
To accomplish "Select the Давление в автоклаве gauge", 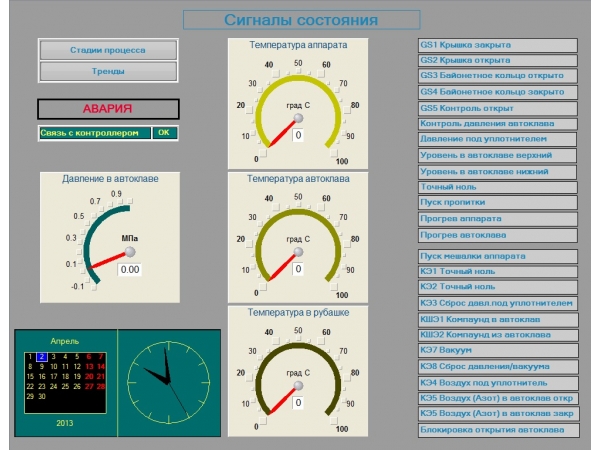I will [x=110, y=237].
